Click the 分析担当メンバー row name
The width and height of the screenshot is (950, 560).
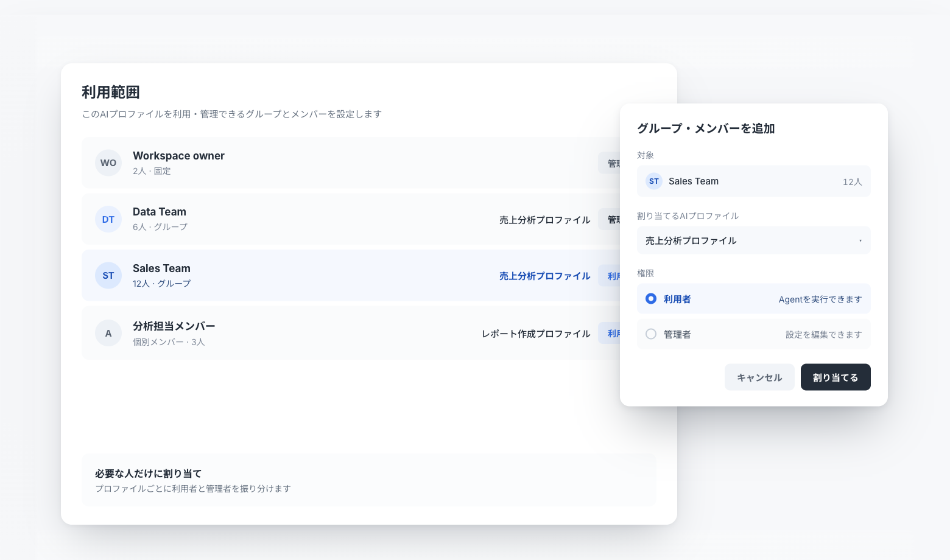(174, 326)
